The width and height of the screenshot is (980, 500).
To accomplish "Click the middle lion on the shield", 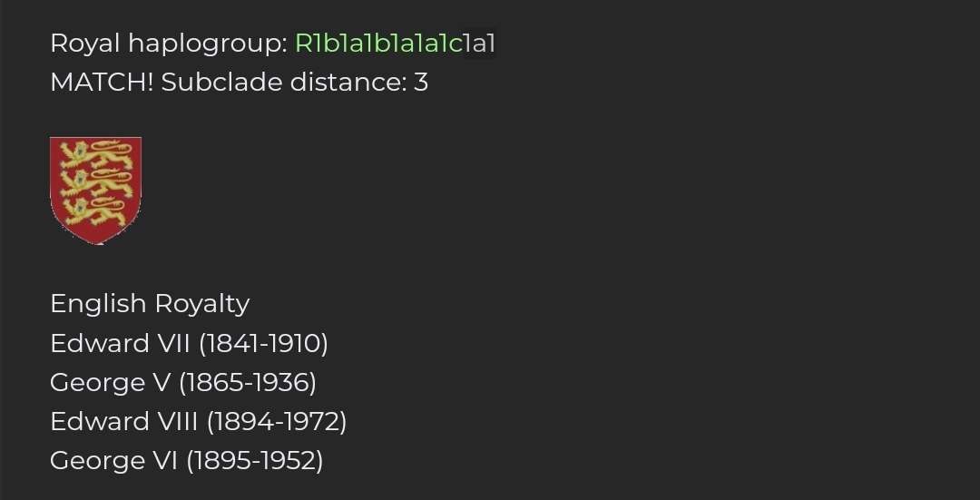I will pos(95,182).
